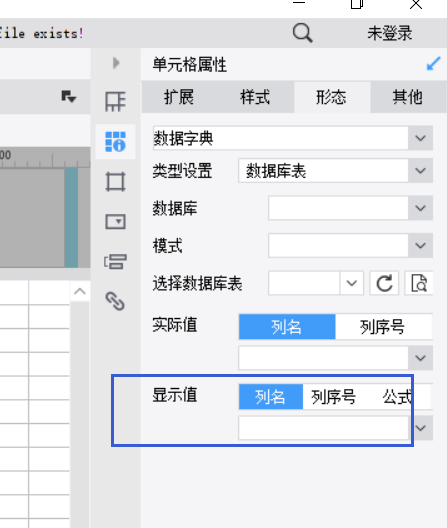Click the vertical scrollbar track
Screen dimensions: 447x528
coord(80,414)
